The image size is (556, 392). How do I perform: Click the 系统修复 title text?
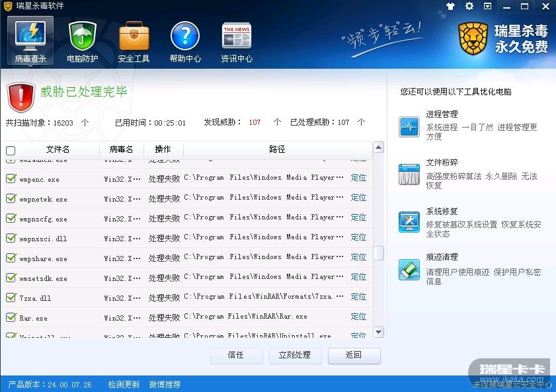pos(442,212)
